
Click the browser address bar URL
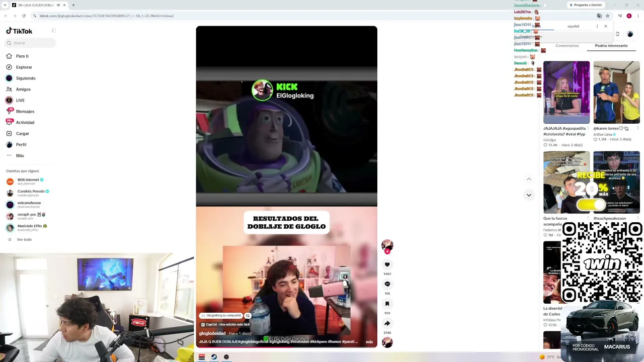tap(107, 16)
